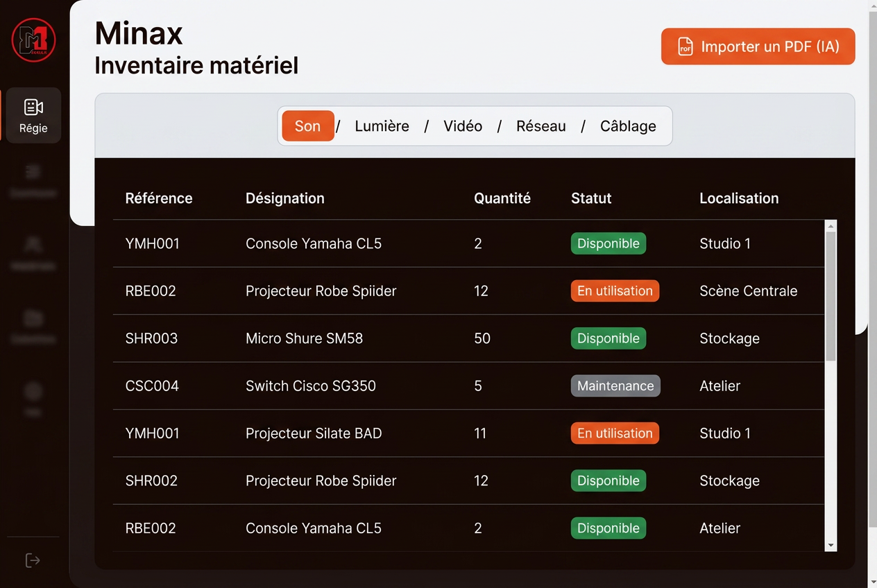Click Disponible badge in the YMH001 Console row
The image size is (877, 588).
(608, 243)
